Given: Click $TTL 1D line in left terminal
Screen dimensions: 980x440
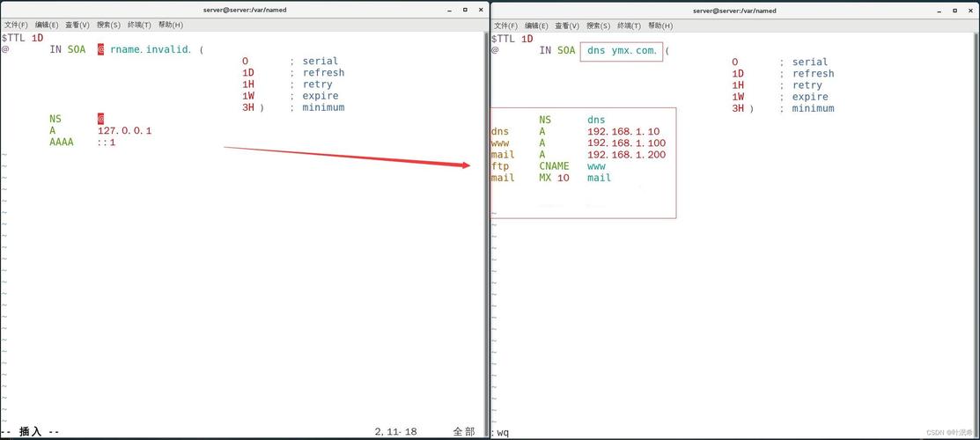Looking at the screenshot, I should click(x=23, y=38).
